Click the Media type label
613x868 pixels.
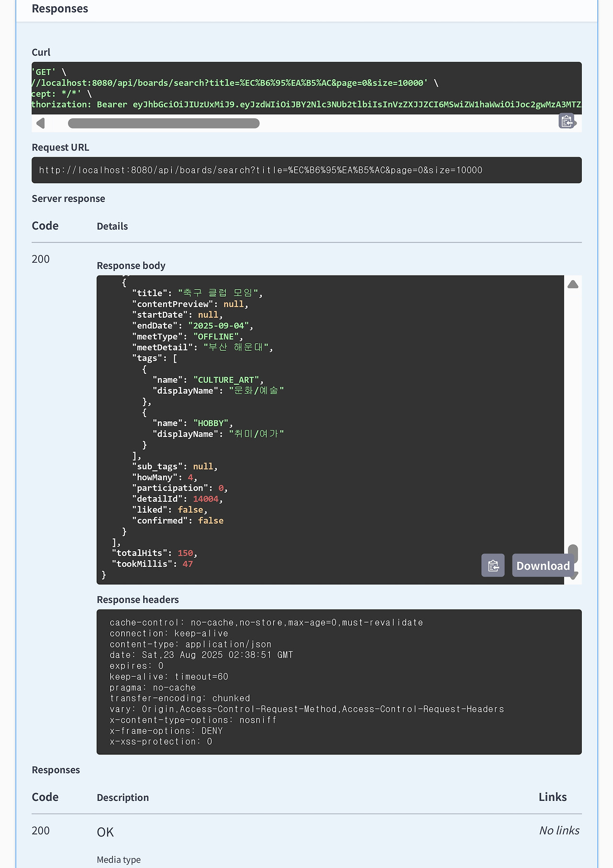click(x=119, y=859)
